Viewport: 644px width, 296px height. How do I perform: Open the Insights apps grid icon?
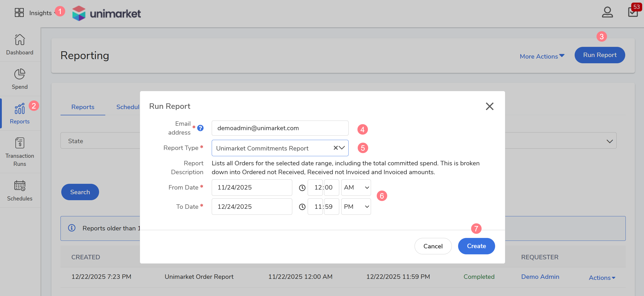click(x=19, y=12)
